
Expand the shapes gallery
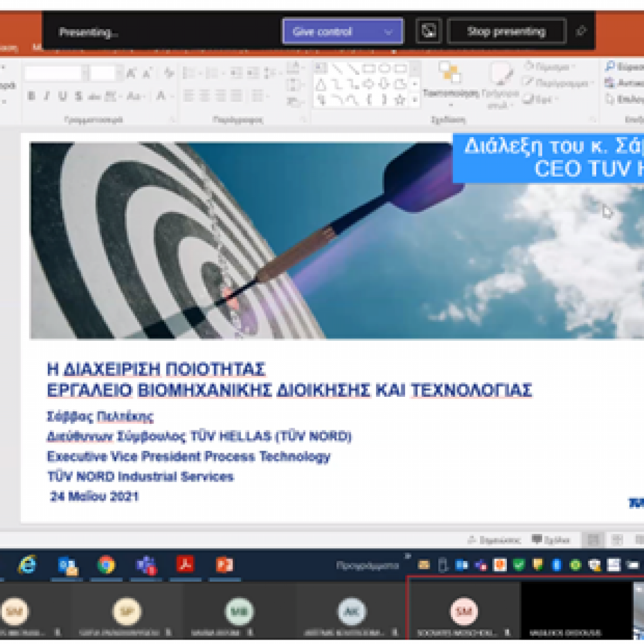point(415,100)
